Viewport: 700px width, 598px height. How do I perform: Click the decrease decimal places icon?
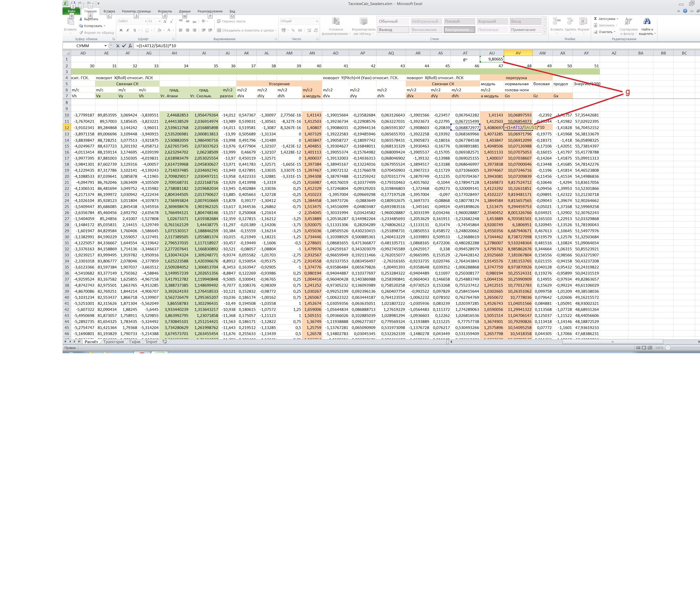(x=316, y=30)
